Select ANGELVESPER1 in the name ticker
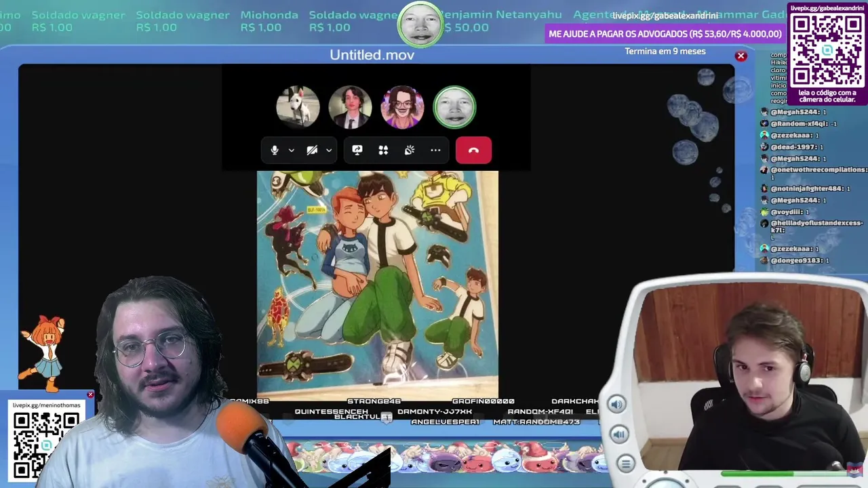Image resolution: width=868 pixels, height=488 pixels. coord(445,422)
